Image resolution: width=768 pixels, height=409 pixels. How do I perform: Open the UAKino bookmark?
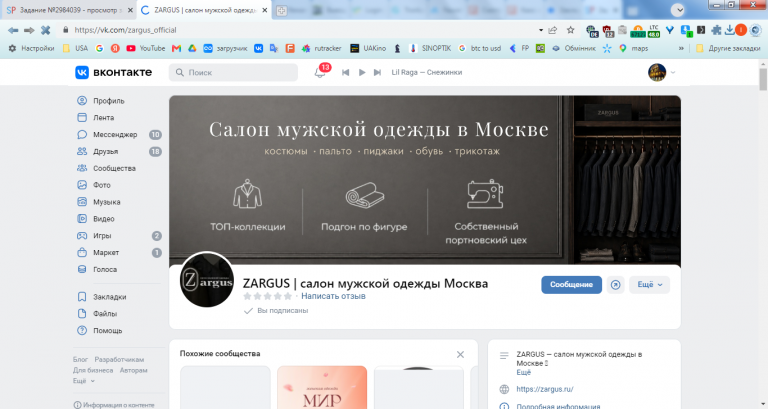[x=368, y=48]
